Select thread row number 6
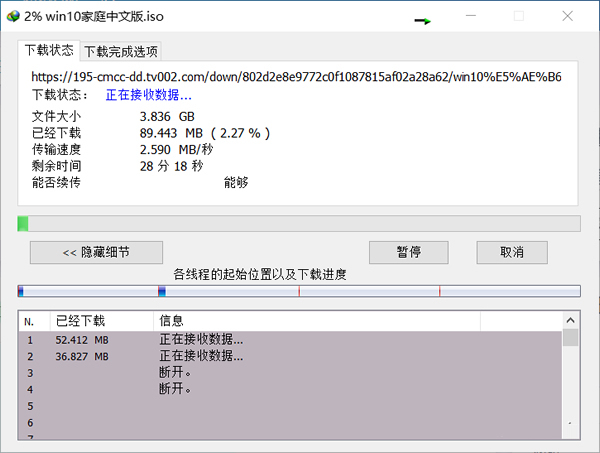The height and width of the screenshot is (453, 600). point(290,422)
